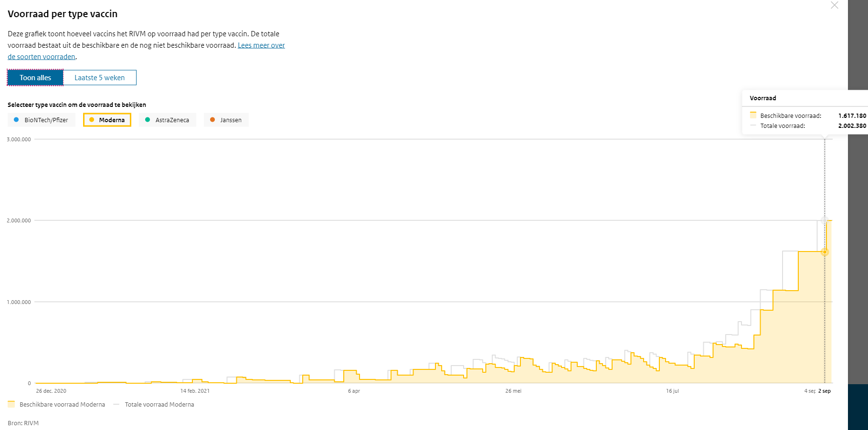Click the orange Janssen color dot
The height and width of the screenshot is (430, 868).
tap(212, 120)
